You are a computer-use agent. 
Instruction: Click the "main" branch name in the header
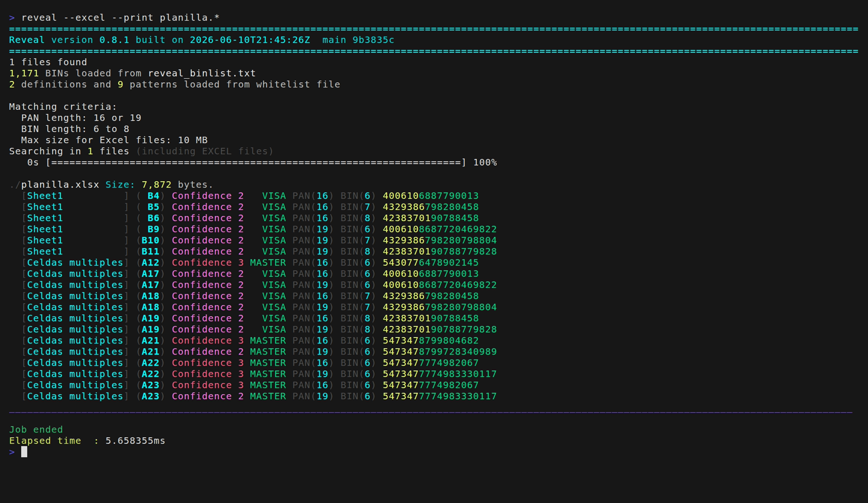334,40
